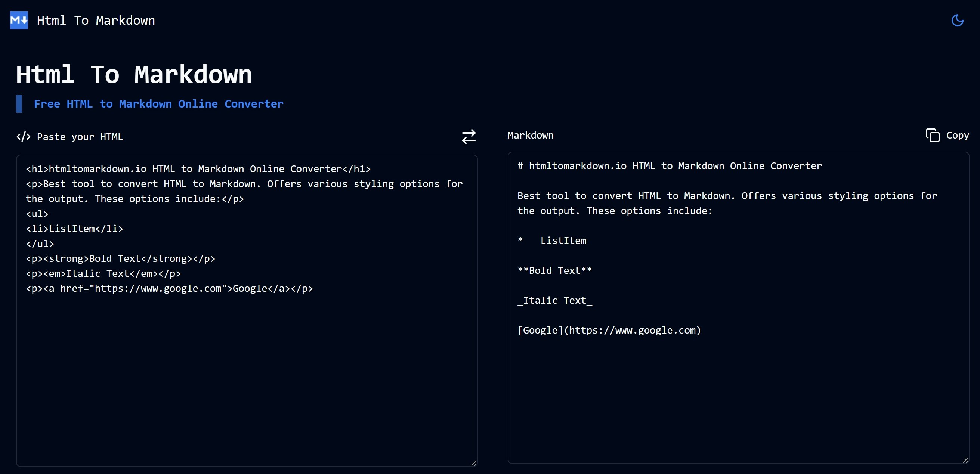Click the 'Paste your HTML' label
980x474 pixels.
[80, 137]
